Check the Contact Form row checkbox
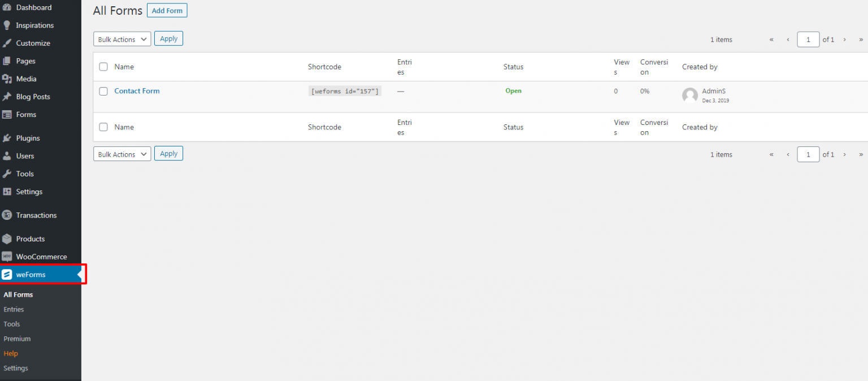 click(103, 91)
